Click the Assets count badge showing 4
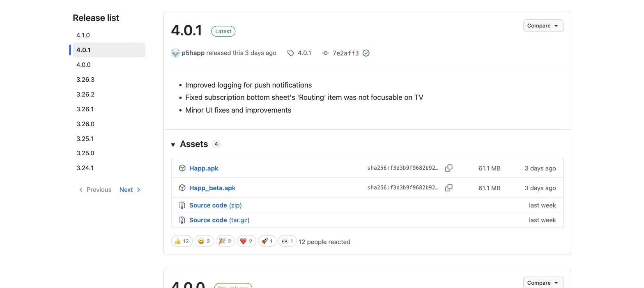 point(216,144)
